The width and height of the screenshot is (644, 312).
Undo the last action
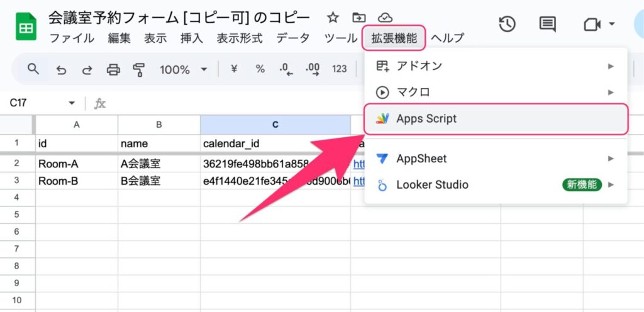(61, 70)
